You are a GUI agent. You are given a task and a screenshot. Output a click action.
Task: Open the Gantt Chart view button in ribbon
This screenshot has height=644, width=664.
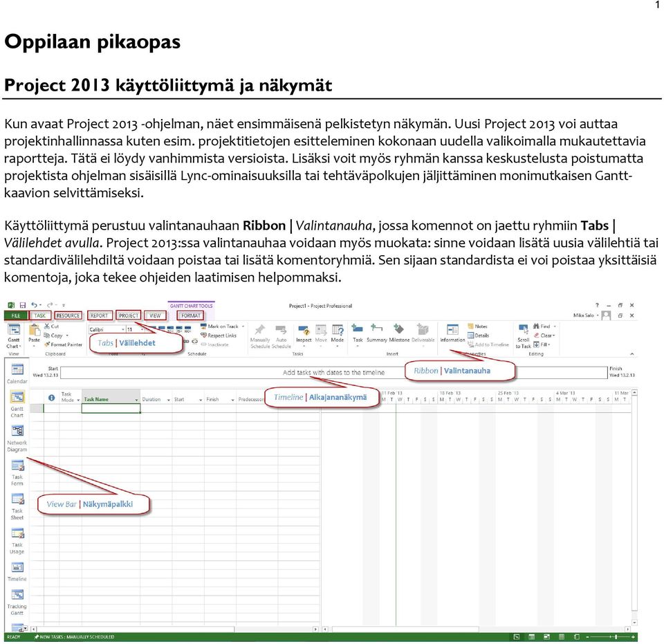(14, 336)
